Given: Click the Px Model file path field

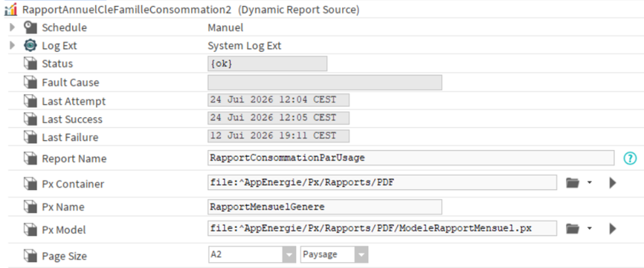Looking at the screenshot, I should click(382, 228).
